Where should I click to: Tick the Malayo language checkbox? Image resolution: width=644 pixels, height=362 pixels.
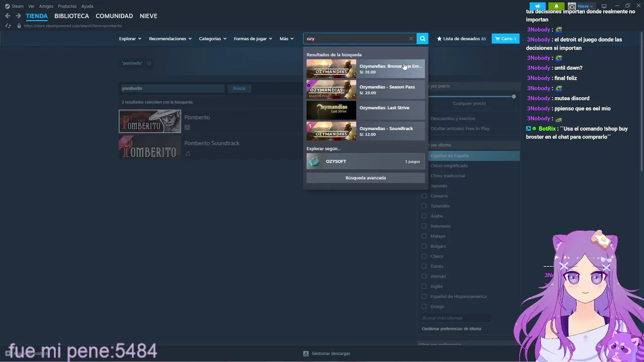click(x=424, y=236)
